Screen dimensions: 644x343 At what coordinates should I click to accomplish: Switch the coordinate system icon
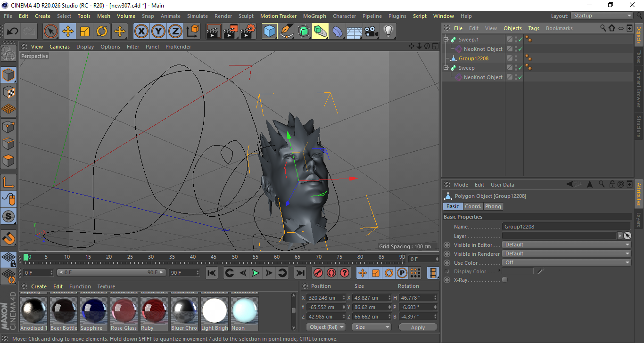pyautogui.click(x=192, y=32)
